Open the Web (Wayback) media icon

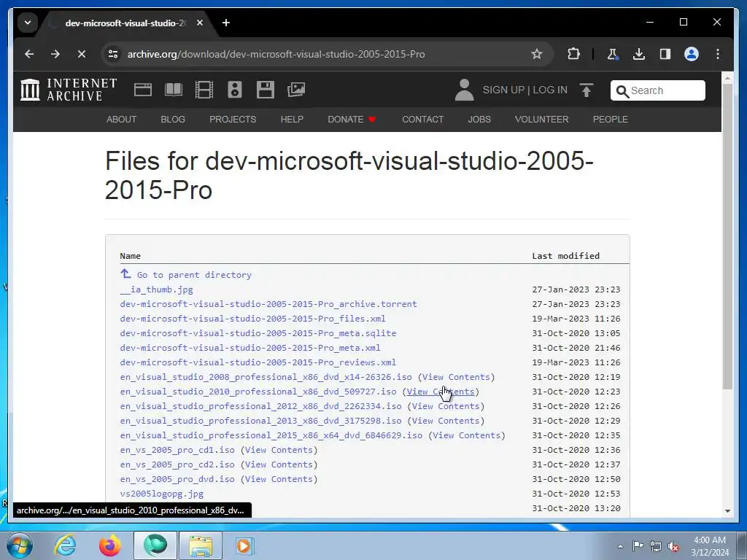pyautogui.click(x=142, y=90)
